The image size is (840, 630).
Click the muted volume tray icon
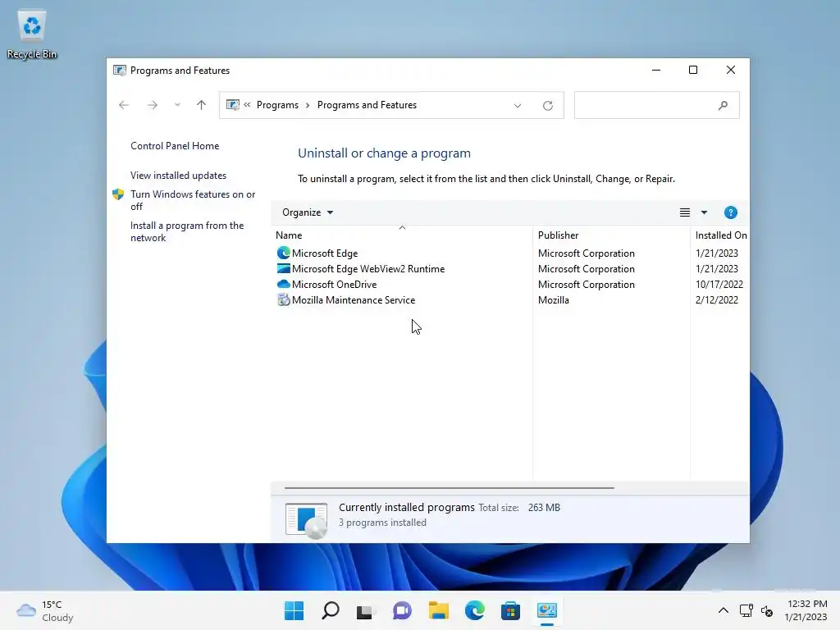click(x=767, y=610)
